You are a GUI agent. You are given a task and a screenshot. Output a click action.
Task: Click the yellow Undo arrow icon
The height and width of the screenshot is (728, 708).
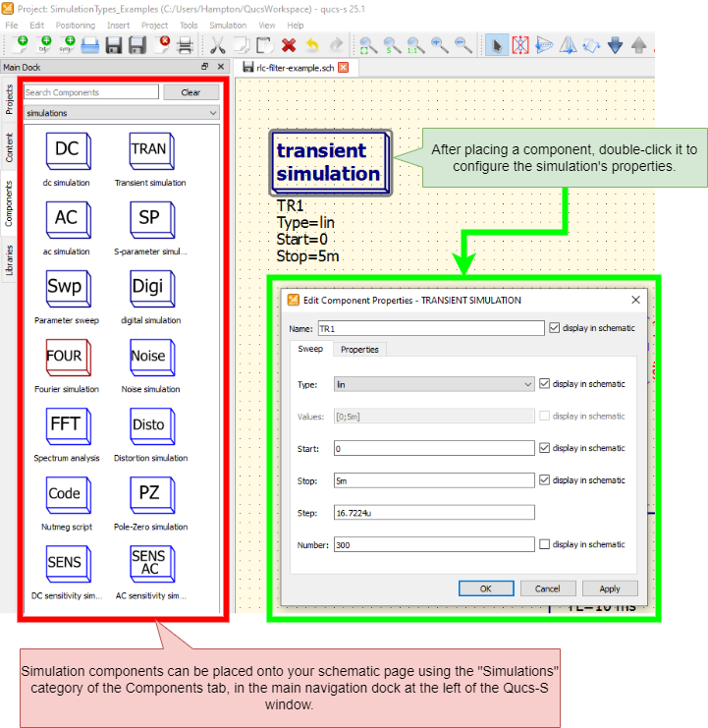pos(312,45)
